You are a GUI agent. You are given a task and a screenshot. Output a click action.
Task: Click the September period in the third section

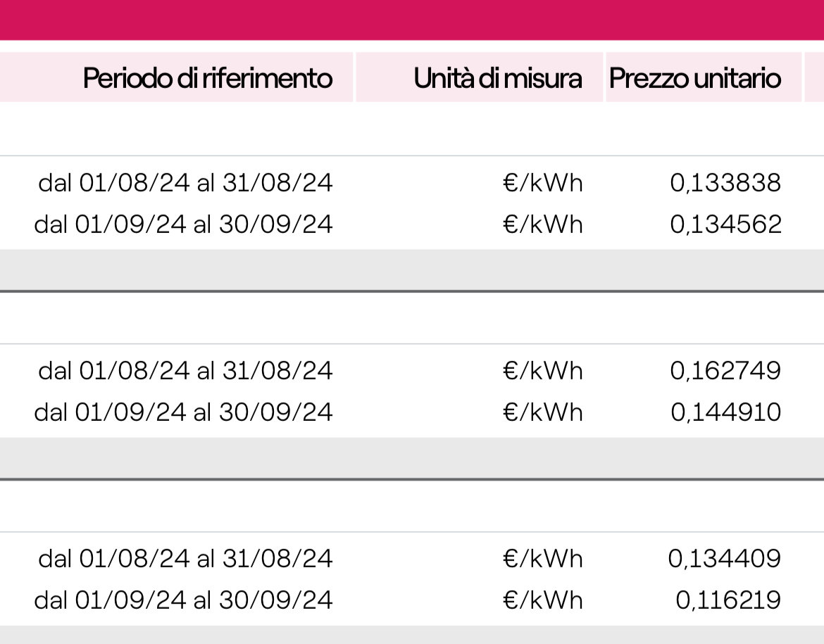pyautogui.click(x=183, y=600)
